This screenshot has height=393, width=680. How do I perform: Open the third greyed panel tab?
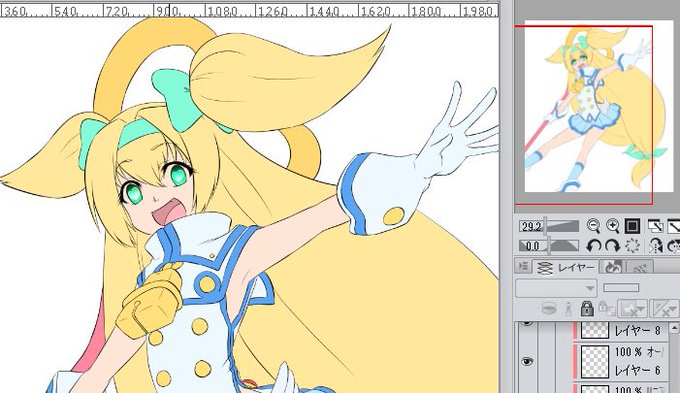640,267
